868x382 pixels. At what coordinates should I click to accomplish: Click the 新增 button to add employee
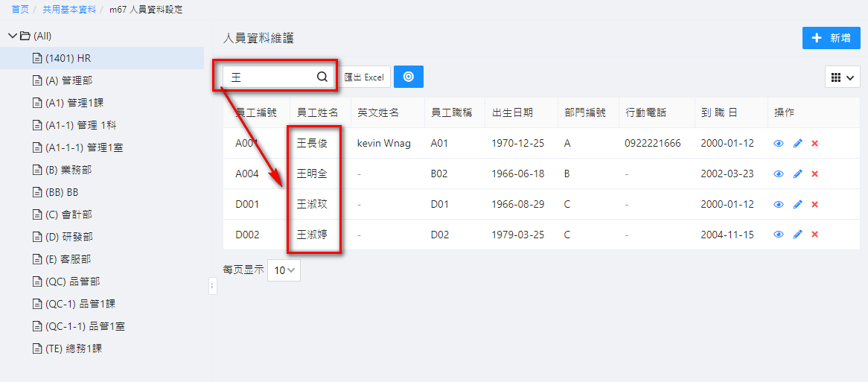(x=831, y=38)
